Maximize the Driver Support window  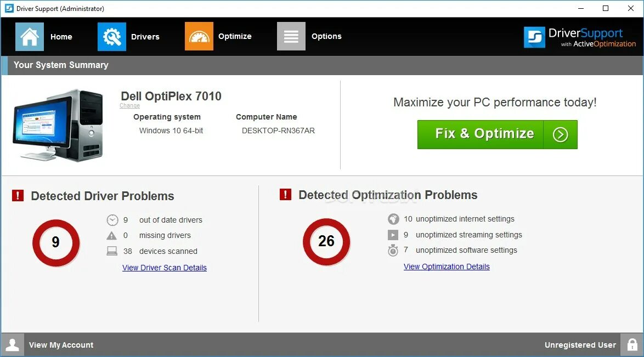(x=606, y=8)
